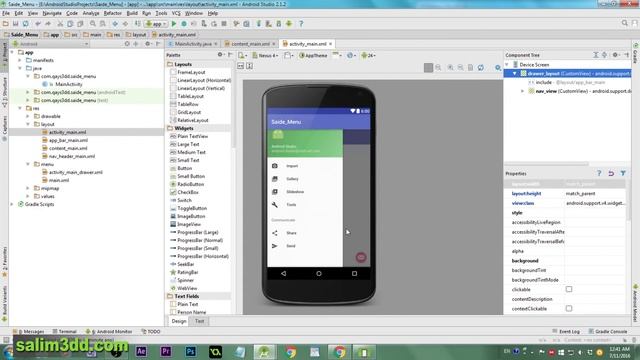
Task: Zoom in on the design preview
Action: pyautogui.click(x=451, y=67)
